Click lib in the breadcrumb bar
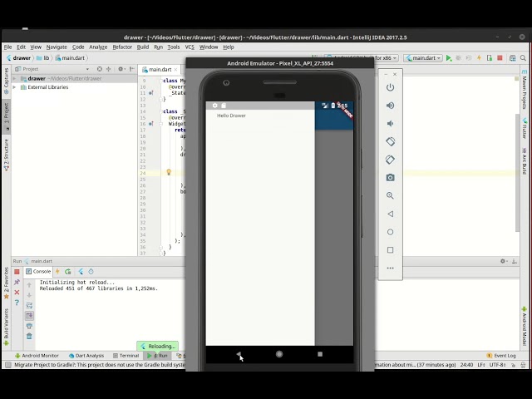The height and width of the screenshot is (399, 532). point(43,58)
